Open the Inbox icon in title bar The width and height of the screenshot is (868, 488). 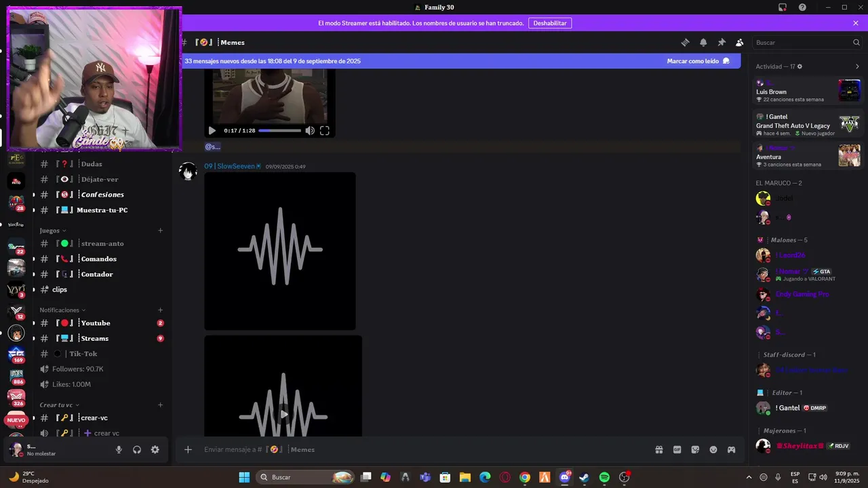click(x=783, y=7)
